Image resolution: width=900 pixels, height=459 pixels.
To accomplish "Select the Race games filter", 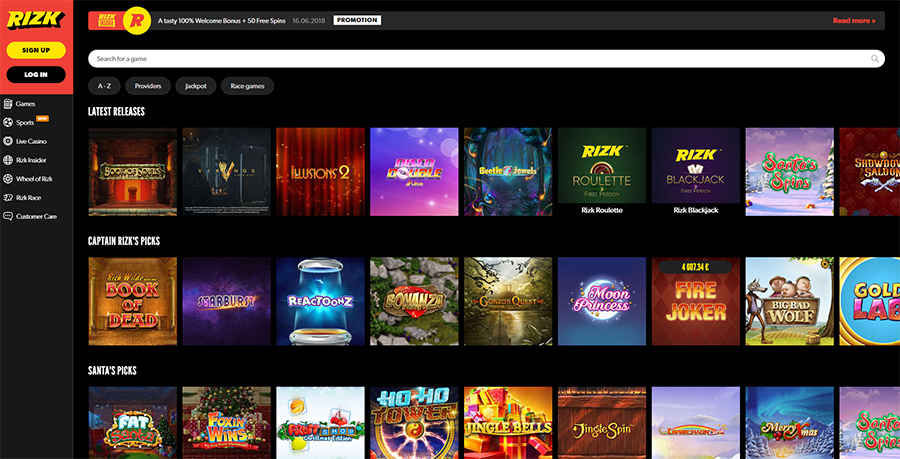I will pyautogui.click(x=247, y=86).
